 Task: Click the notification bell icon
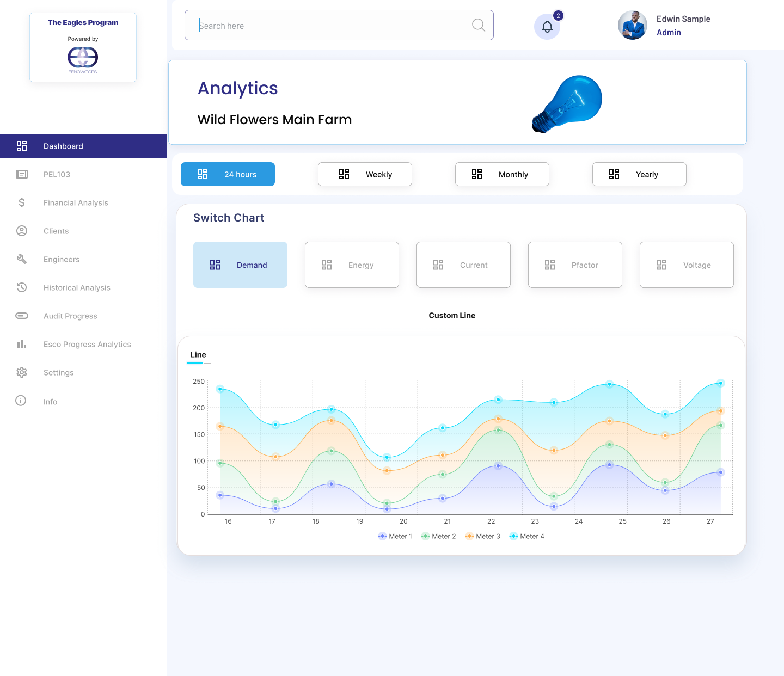coord(547,27)
